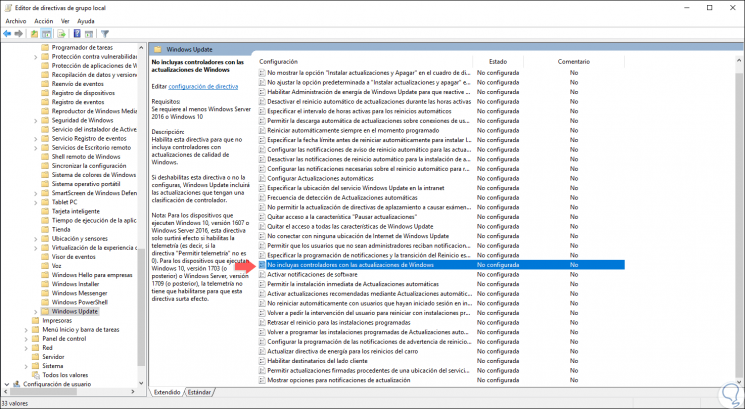Image resolution: width=745 pixels, height=409 pixels.
Task: Click the Filter funnel toolbar icon
Action: point(105,34)
